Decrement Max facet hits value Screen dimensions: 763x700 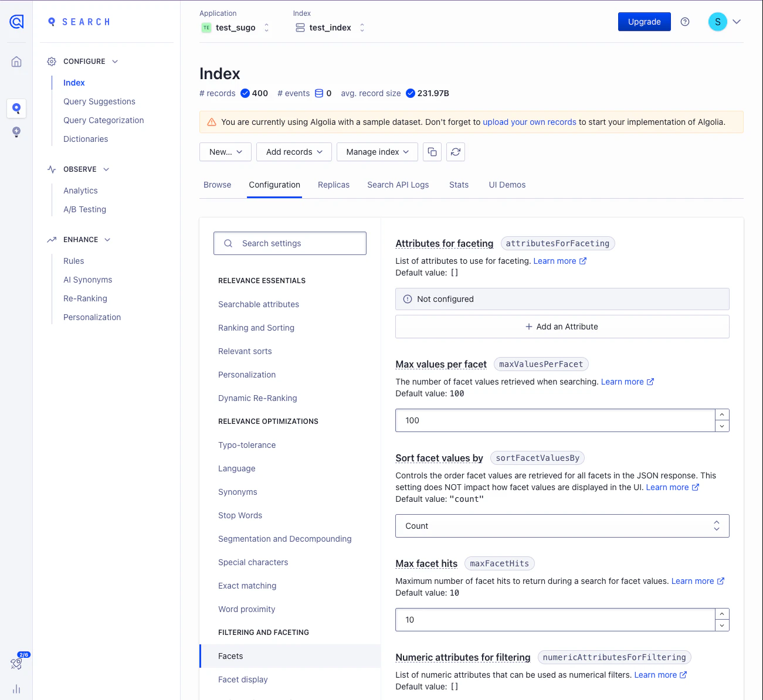[722, 626]
